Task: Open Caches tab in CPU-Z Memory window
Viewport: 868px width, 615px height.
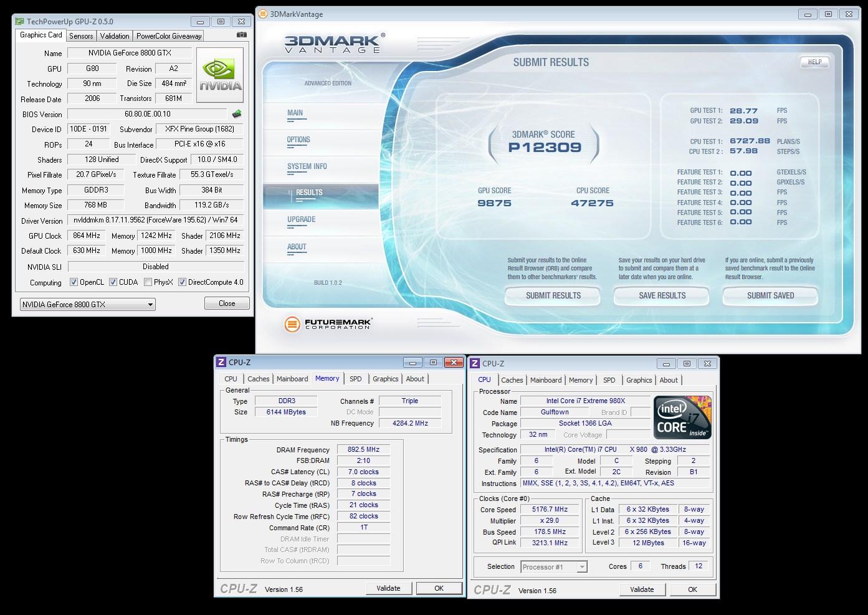Action: click(259, 379)
